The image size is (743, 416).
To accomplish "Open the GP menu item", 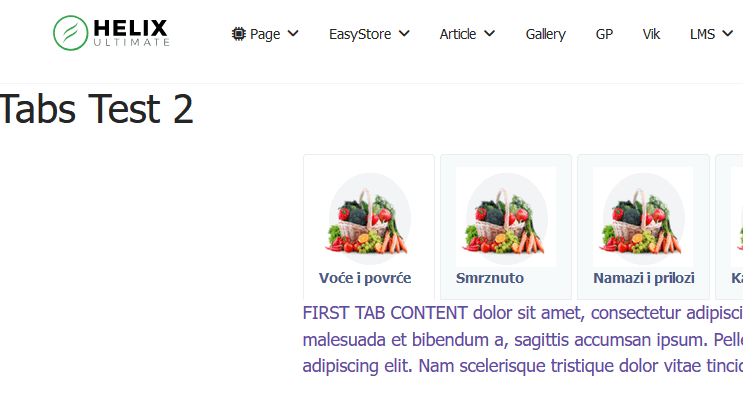I will (604, 34).
